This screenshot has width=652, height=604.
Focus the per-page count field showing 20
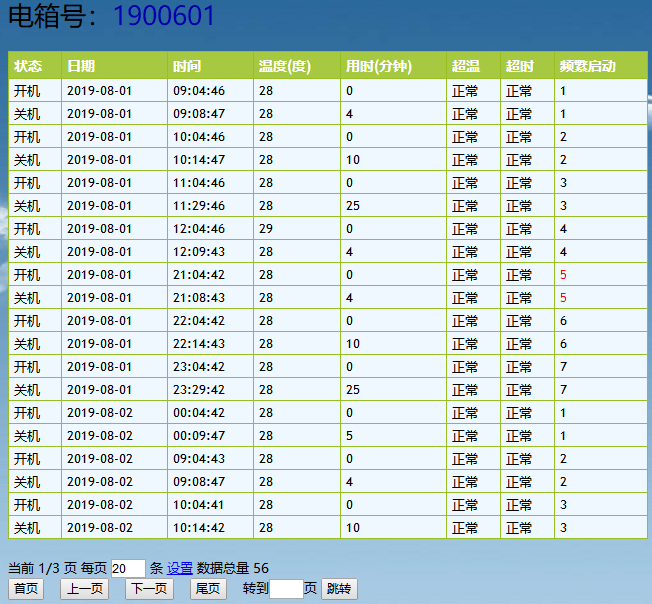[x=128, y=568]
